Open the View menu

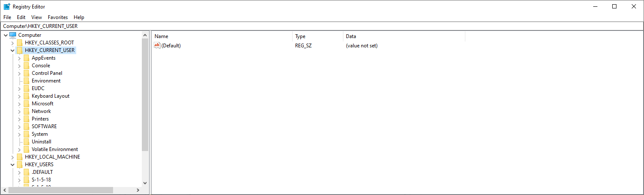click(x=36, y=17)
